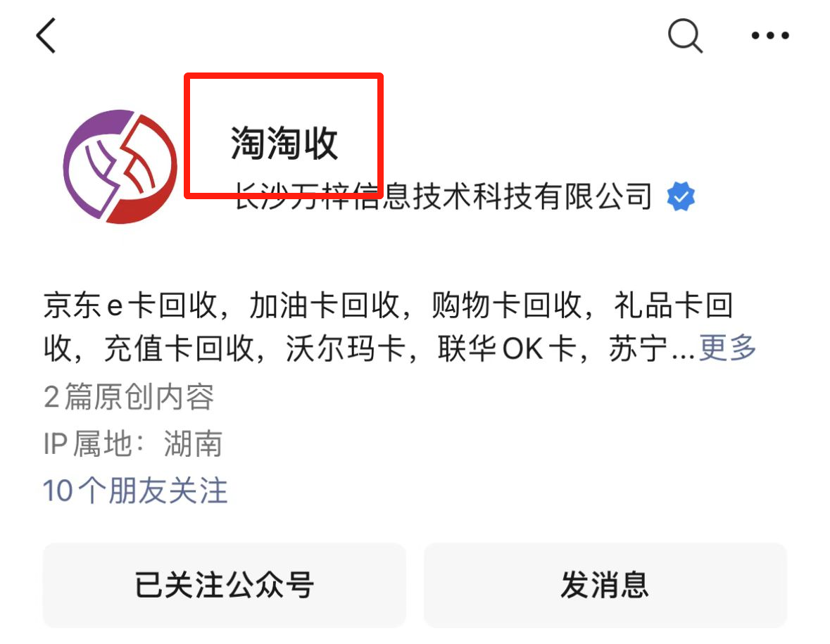Expand the description with 更多 link

[x=728, y=348]
